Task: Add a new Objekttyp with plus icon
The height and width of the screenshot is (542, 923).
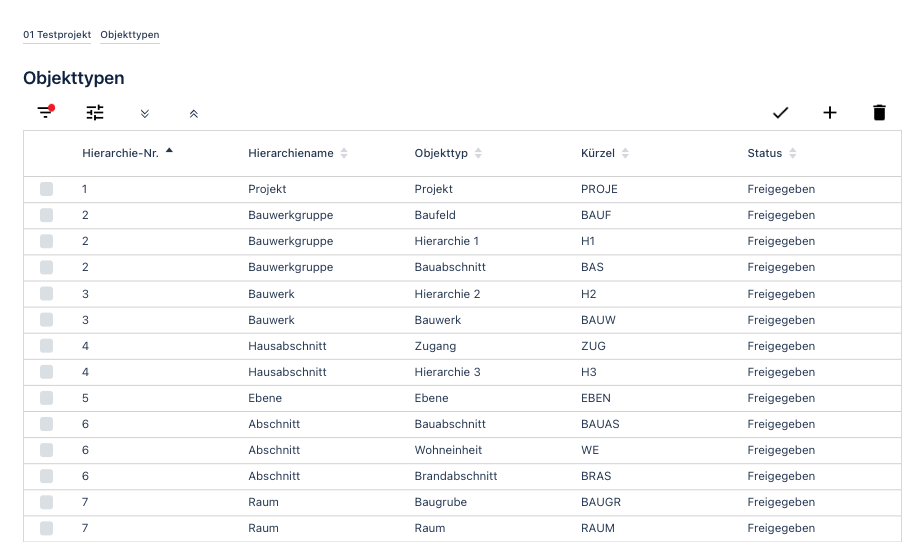Action: point(830,112)
